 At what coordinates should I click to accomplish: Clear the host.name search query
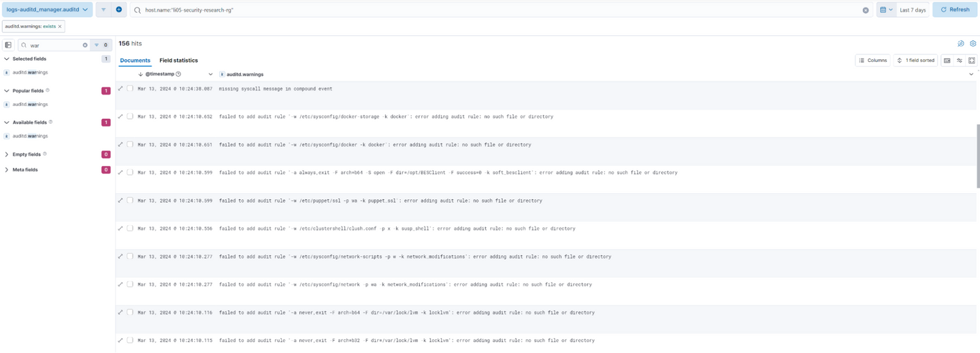[x=866, y=10]
